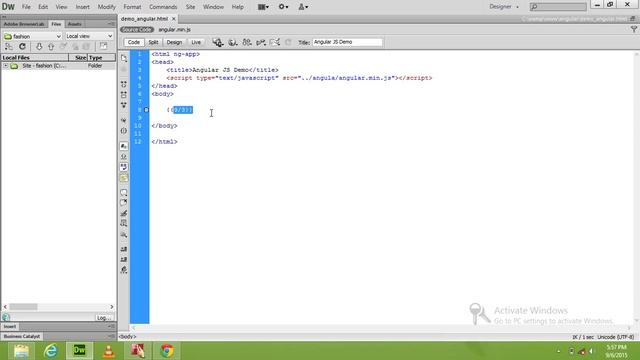
Task: Open the Local view dropdown
Action: tap(89, 36)
